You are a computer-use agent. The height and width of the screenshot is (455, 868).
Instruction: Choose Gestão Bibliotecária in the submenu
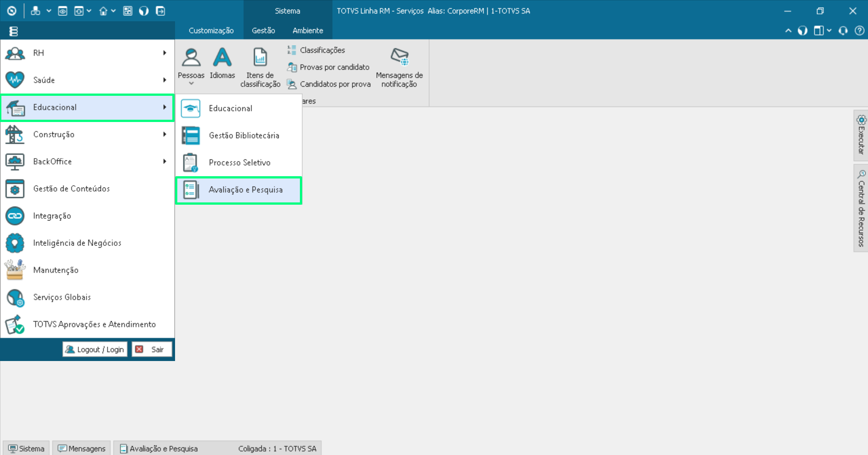pos(238,136)
